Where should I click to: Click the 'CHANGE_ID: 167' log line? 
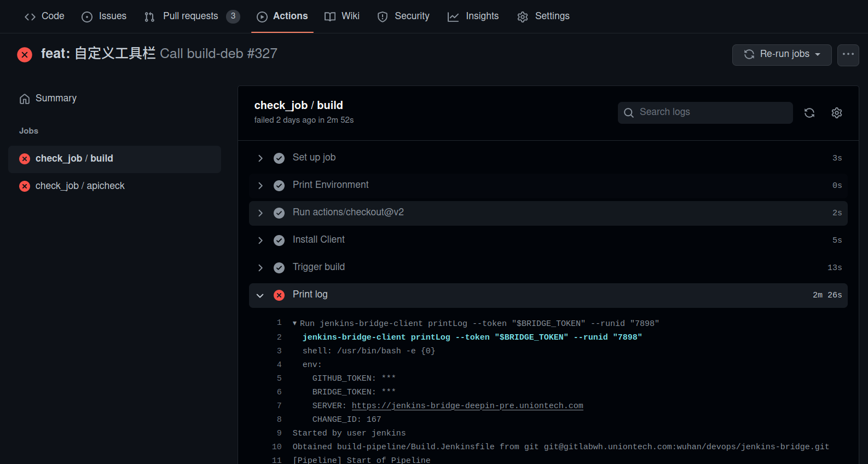[x=346, y=419]
